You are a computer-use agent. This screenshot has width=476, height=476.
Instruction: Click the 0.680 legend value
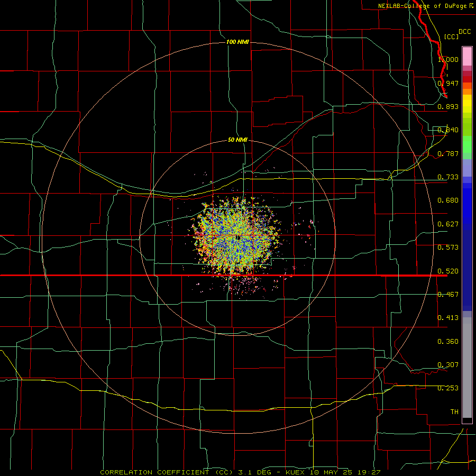pyautogui.click(x=448, y=200)
